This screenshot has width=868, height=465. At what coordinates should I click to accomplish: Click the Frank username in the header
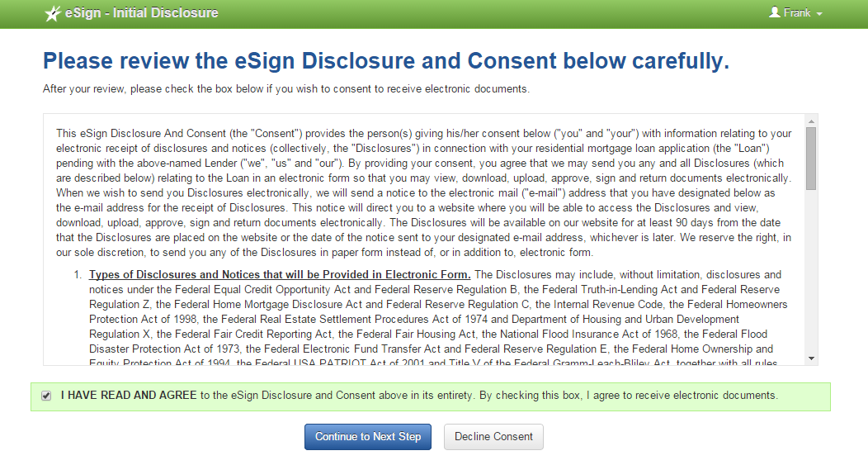pyautogui.click(x=797, y=12)
